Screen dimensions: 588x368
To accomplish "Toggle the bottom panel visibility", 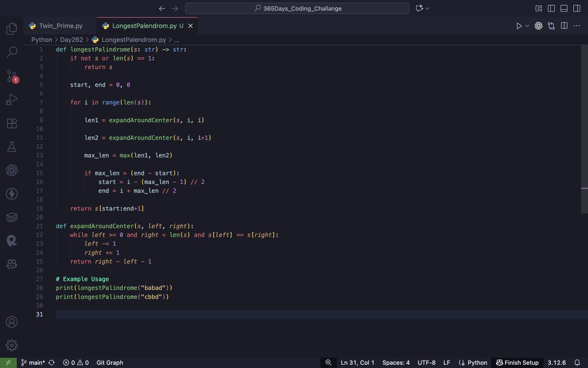I will pos(564,8).
